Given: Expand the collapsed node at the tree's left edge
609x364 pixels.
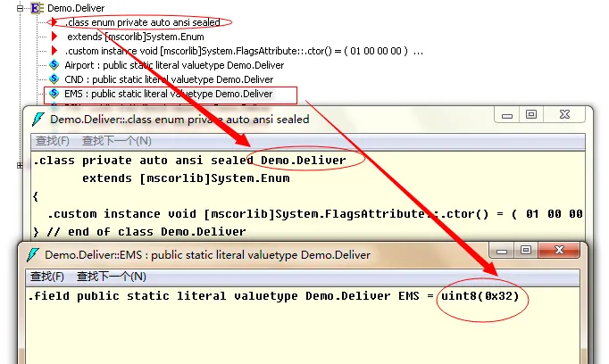Looking at the screenshot, I should pyautogui.click(x=20, y=166).
